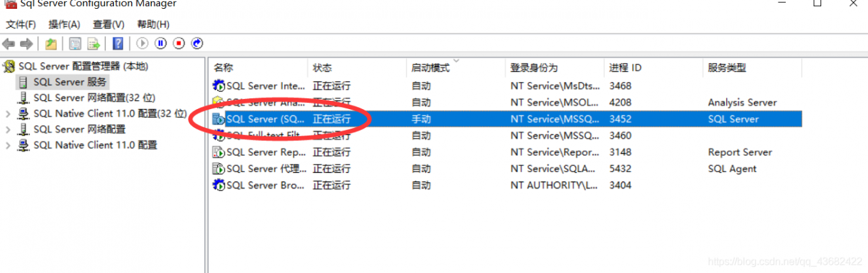The width and height of the screenshot is (868, 273).
Task: Click the NT Service\Repor... login cell
Action: click(555, 152)
